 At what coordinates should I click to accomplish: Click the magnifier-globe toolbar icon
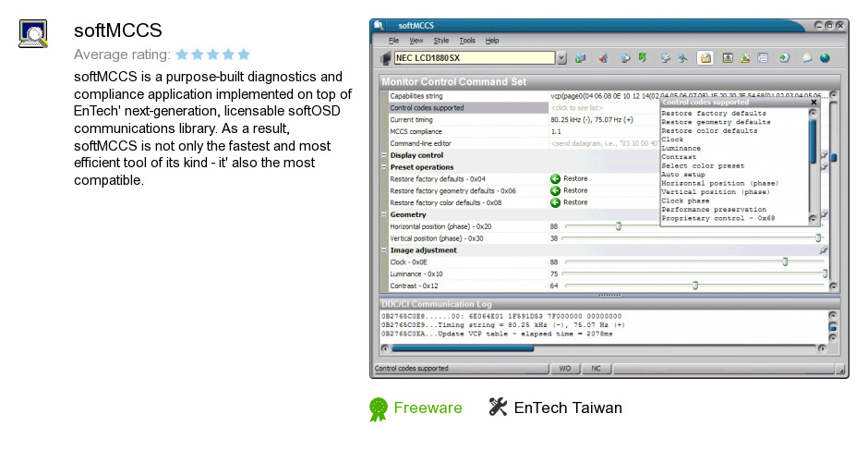pos(625,57)
